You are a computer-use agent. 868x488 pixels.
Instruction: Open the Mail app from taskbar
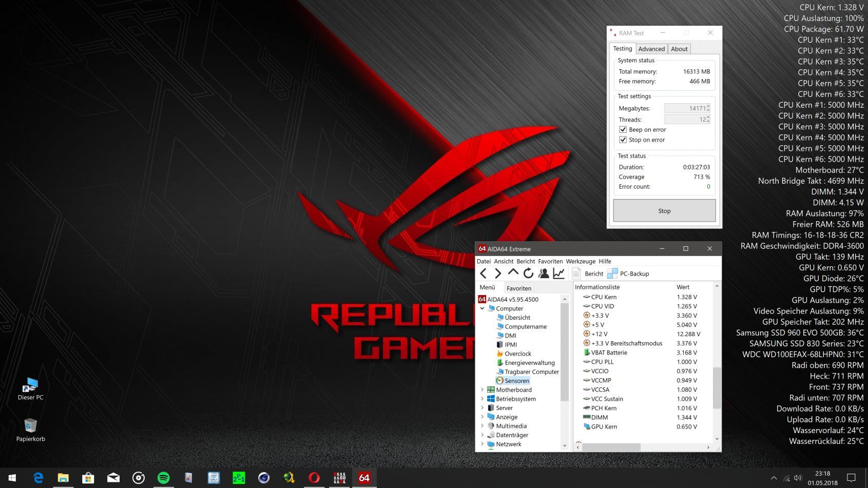[113, 478]
